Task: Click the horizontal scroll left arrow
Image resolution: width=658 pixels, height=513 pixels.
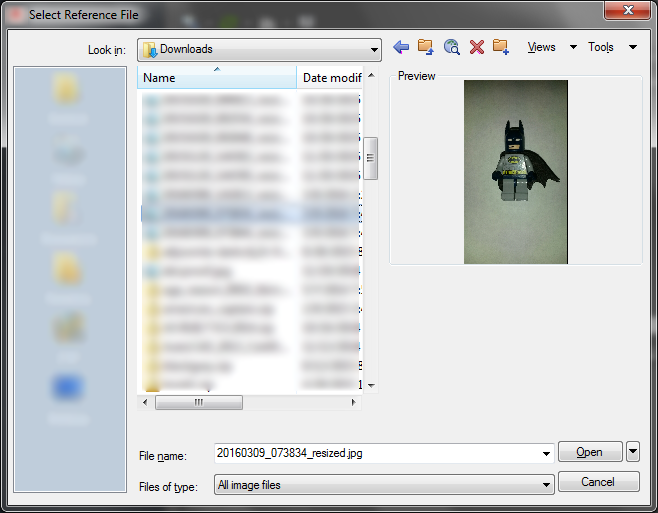Action: click(145, 402)
